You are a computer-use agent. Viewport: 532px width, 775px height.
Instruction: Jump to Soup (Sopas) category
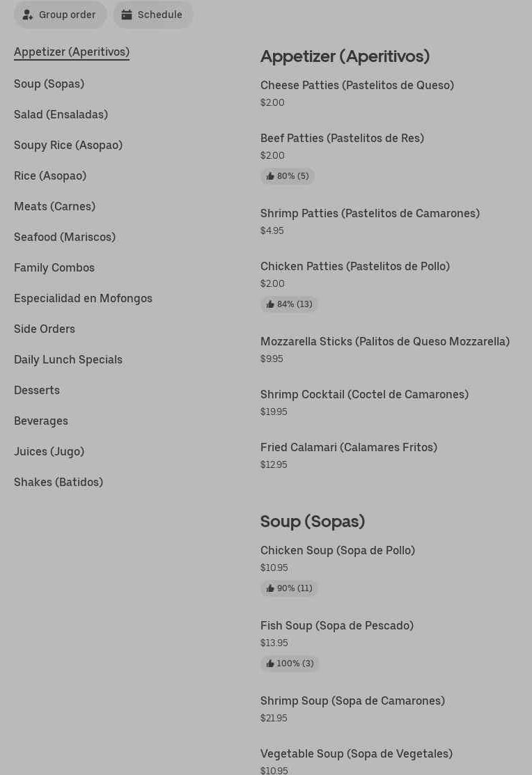coord(49,84)
